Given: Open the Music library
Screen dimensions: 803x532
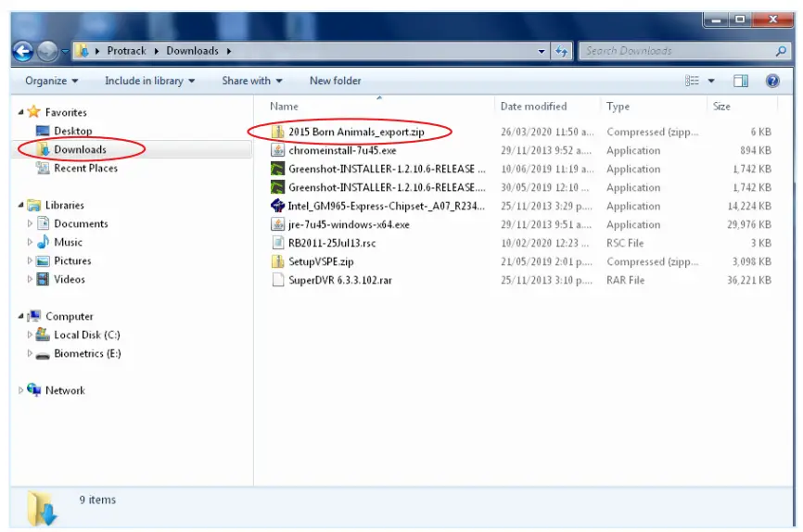Looking at the screenshot, I should (68, 242).
